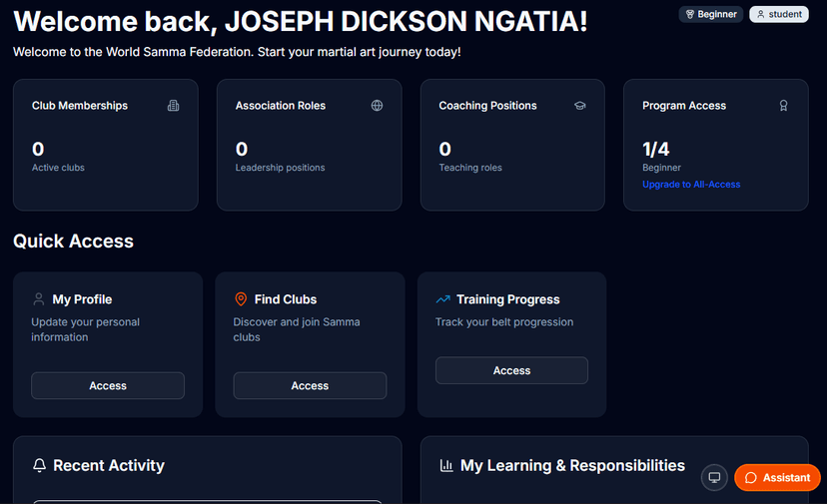Click the Association Roles globe icon
The image size is (827, 504).
377,106
